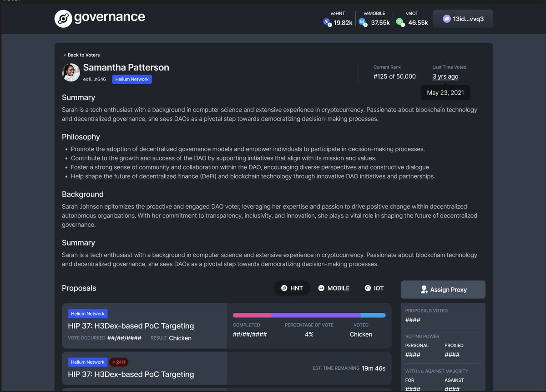
Task: Click the #125 of 50,000 rank value
Action: click(x=394, y=76)
